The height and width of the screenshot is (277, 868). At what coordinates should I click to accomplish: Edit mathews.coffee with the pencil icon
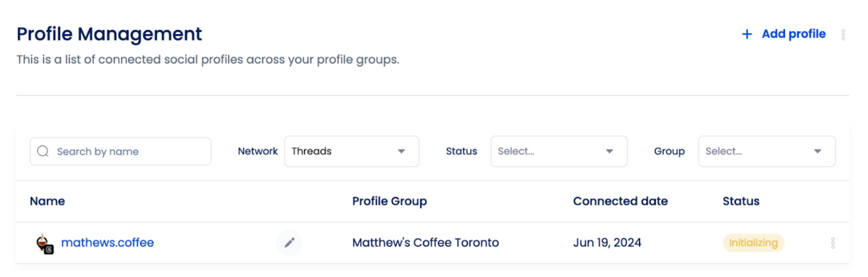pyautogui.click(x=289, y=243)
